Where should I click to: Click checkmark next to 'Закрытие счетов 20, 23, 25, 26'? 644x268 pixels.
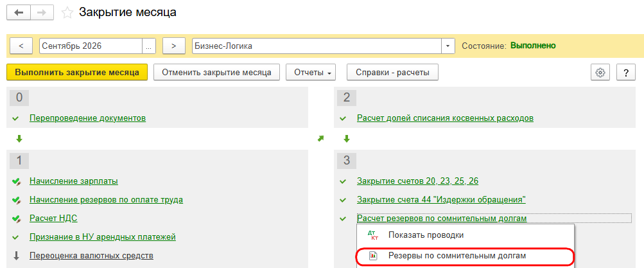[343, 181]
